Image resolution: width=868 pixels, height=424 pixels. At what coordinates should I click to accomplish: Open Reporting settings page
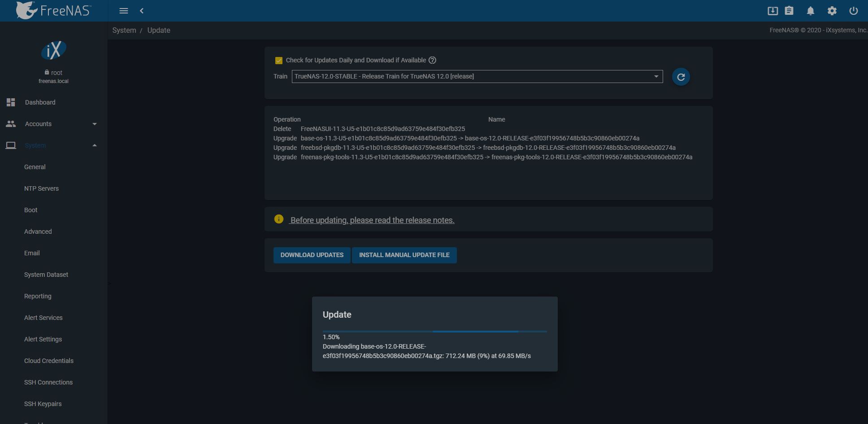point(38,296)
